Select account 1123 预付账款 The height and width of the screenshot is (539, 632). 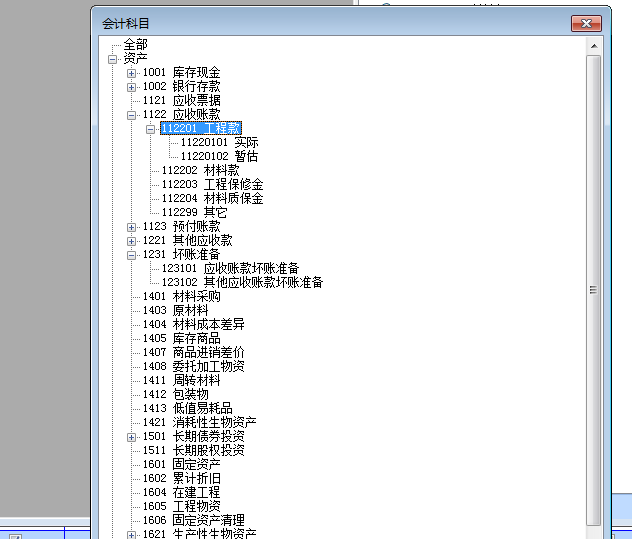(x=181, y=226)
